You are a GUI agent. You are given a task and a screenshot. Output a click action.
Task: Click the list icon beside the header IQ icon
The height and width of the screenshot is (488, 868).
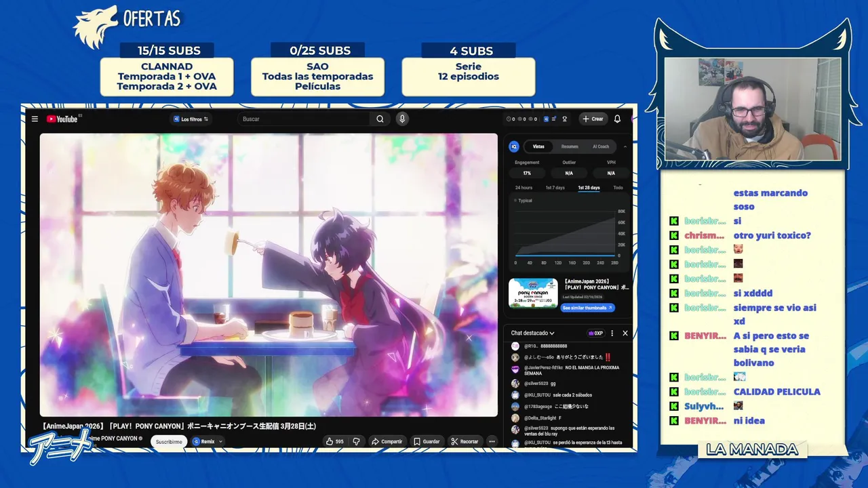pos(554,119)
